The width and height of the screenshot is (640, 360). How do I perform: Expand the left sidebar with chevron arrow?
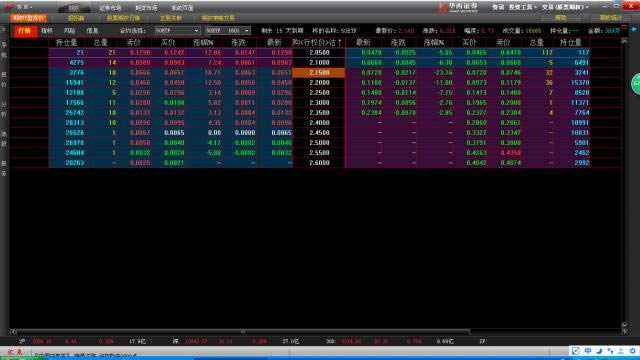pyautogui.click(x=4, y=30)
